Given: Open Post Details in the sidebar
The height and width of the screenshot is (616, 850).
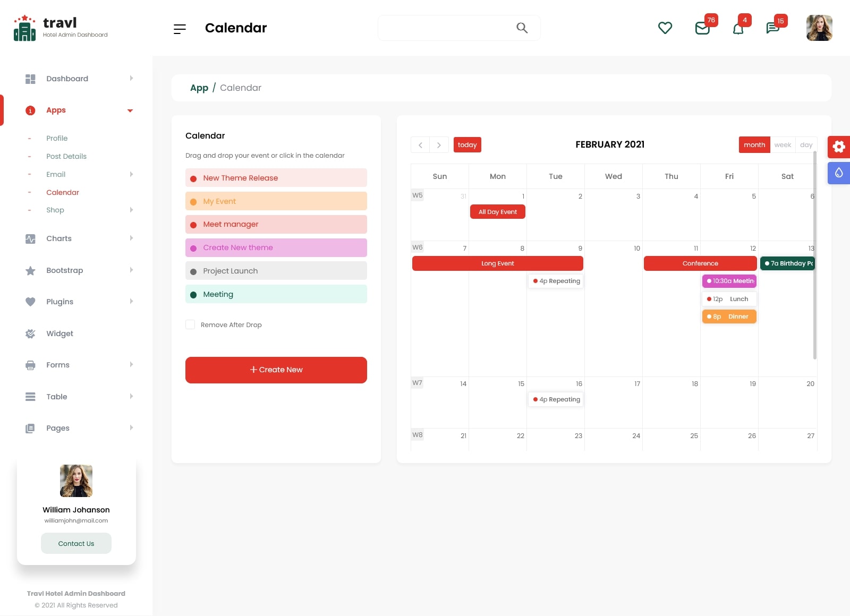Looking at the screenshot, I should click(x=66, y=156).
